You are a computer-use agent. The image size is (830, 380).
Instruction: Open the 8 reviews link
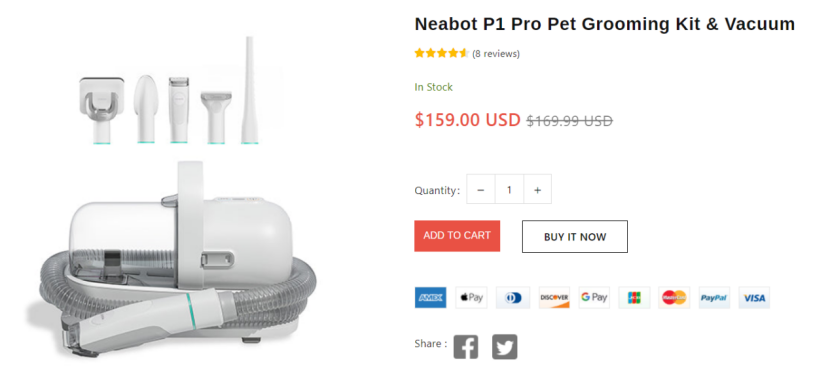(x=496, y=53)
